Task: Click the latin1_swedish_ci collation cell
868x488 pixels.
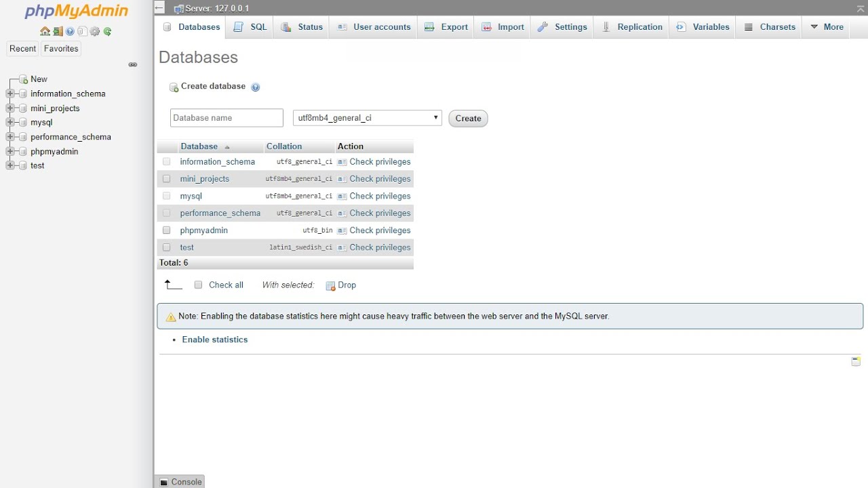Action: click(x=300, y=247)
